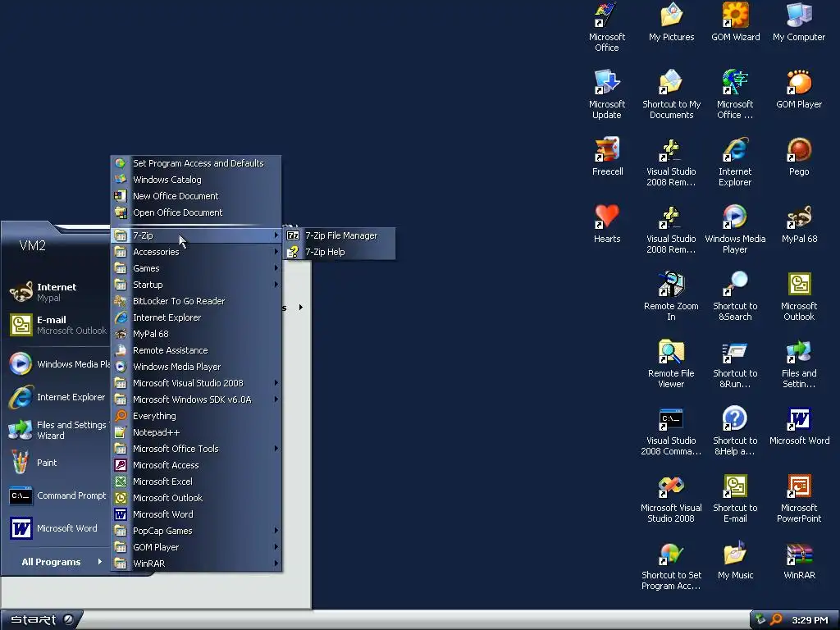Image resolution: width=840 pixels, height=630 pixels.
Task: Open Hearts game desktop icon
Action: (x=607, y=224)
